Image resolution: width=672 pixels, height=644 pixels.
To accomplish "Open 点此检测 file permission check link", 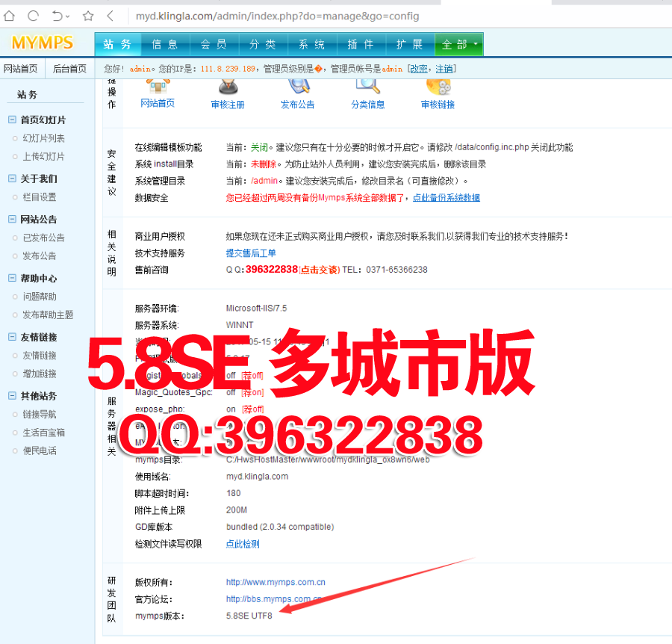I will [x=242, y=543].
